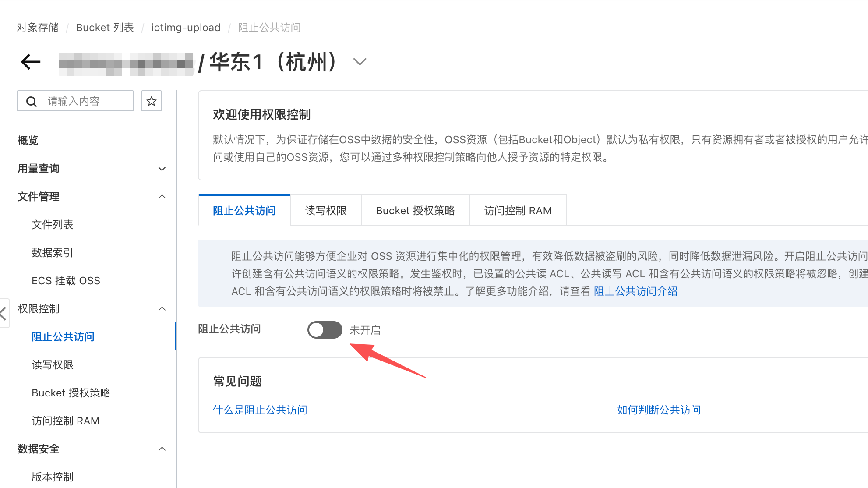Toggle the 阻止公共访问 switch
868x488 pixels.
pos(325,330)
